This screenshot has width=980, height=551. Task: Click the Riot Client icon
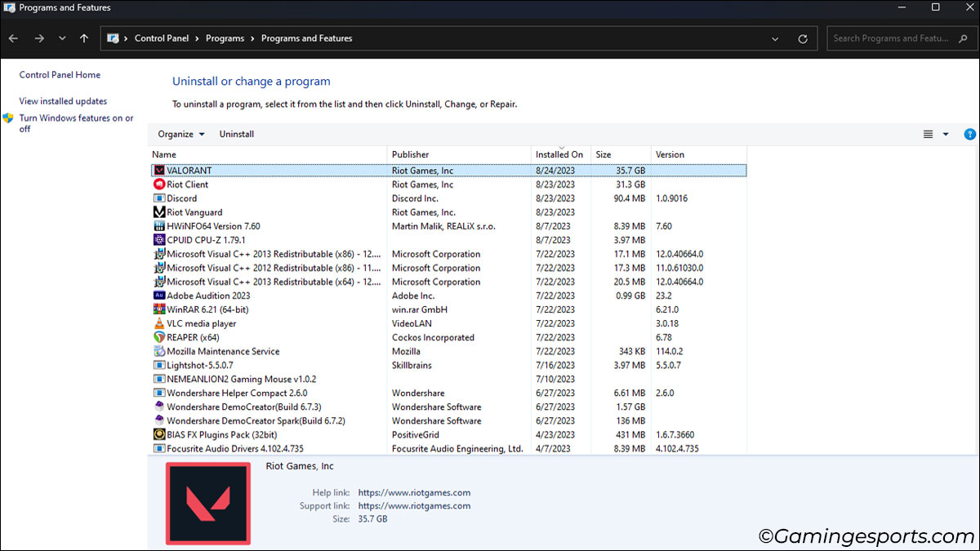159,184
